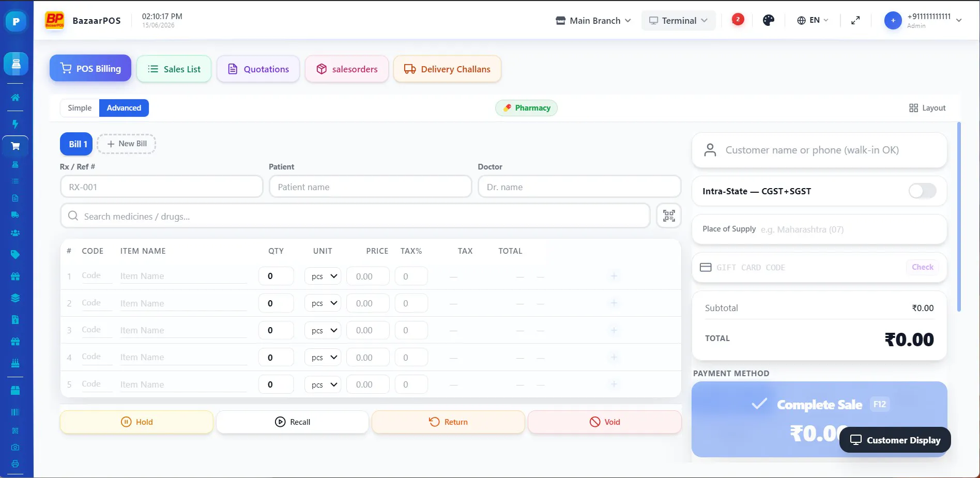
Task: Click the Rx / Ref # input field
Action: 162,187
